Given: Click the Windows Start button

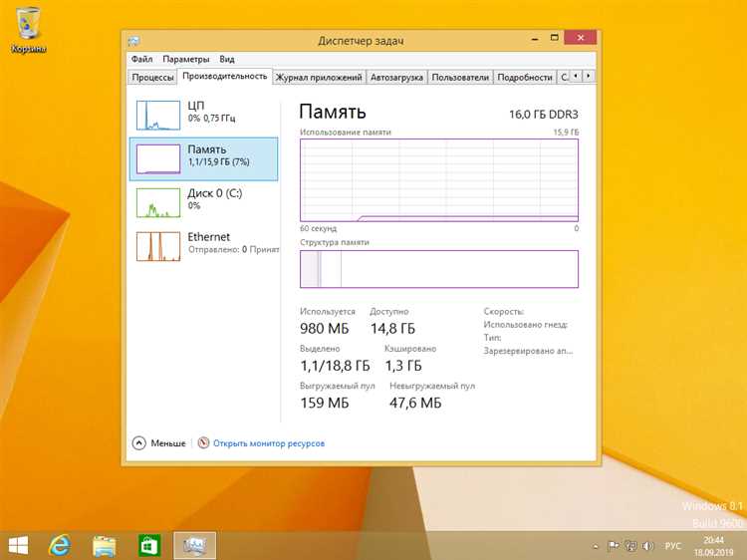Looking at the screenshot, I should (18, 545).
